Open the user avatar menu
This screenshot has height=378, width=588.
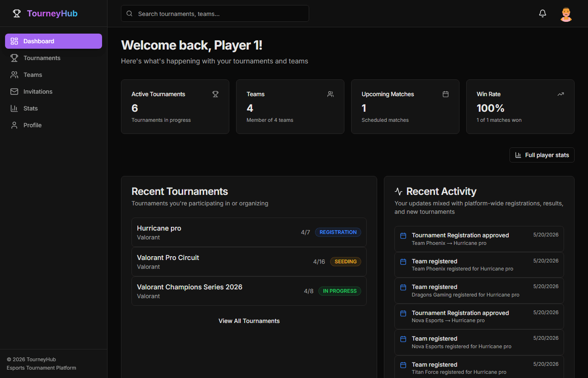point(566,14)
